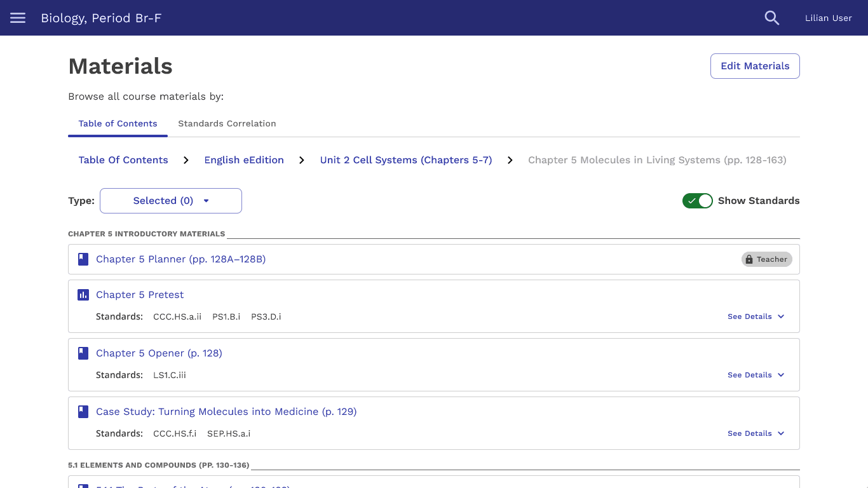
Task: Open the Type Selected filter dropdown
Action: [x=170, y=200]
